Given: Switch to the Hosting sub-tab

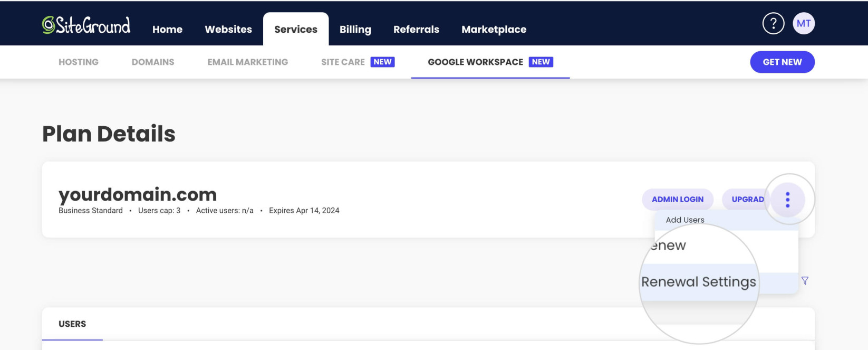Looking at the screenshot, I should (x=79, y=62).
